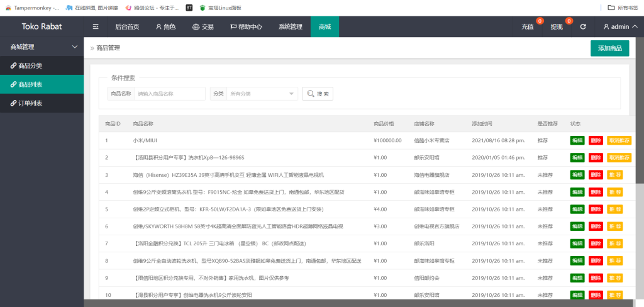
Task: Click the vertical page scrollbar
Action: click(640, 111)
